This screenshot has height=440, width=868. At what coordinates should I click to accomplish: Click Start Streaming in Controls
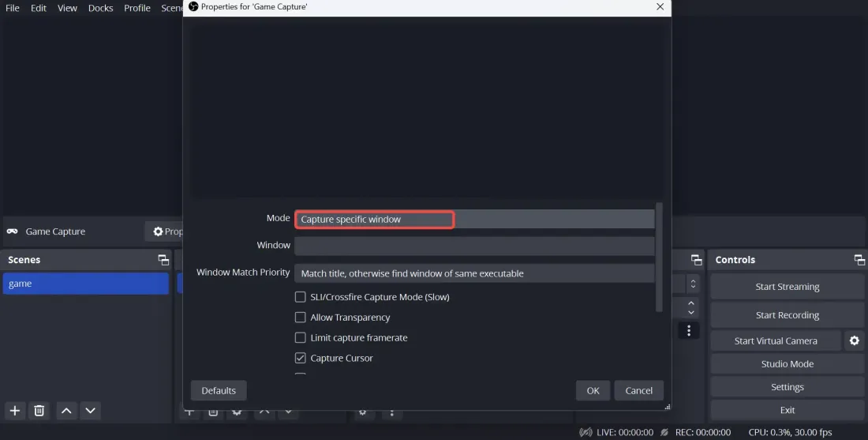pyautogui.click(x=788, y=287)
